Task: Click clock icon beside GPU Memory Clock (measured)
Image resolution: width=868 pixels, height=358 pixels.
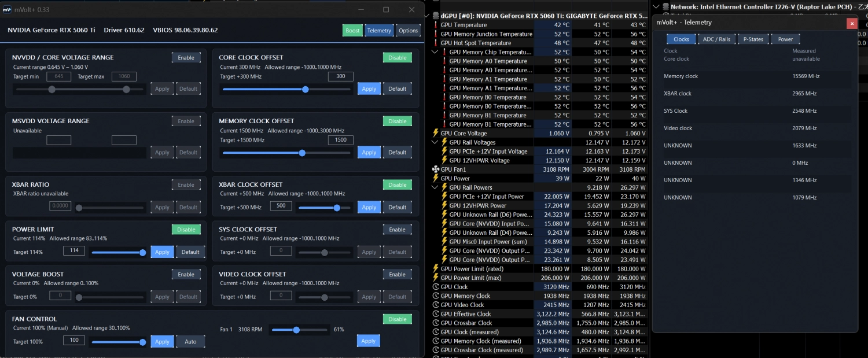Action: coord(436,341)
